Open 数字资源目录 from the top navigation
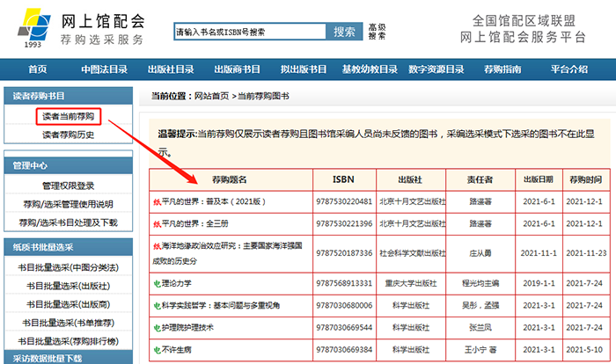The height and width of the screenshot is (364, 616). (x=436, y=70)
